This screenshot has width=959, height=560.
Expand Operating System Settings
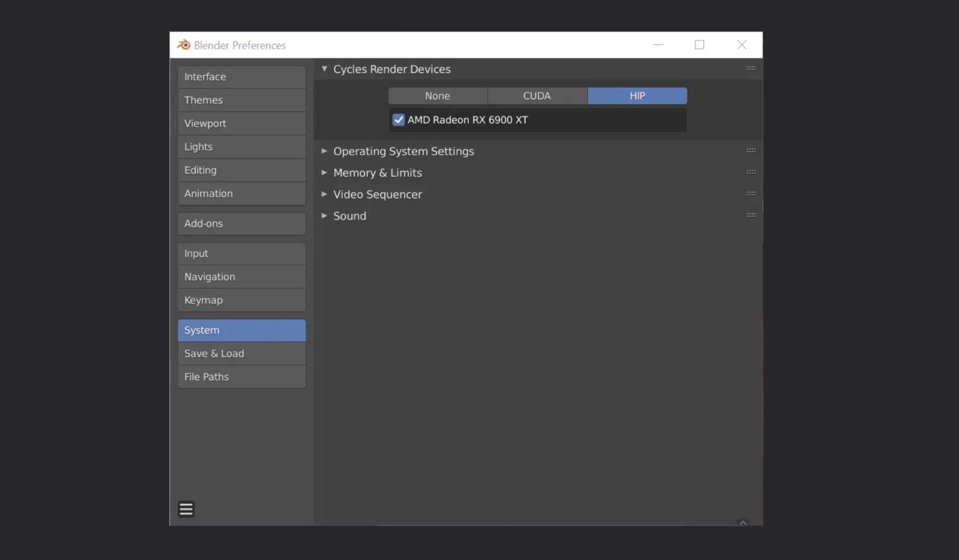coord(403,151)
